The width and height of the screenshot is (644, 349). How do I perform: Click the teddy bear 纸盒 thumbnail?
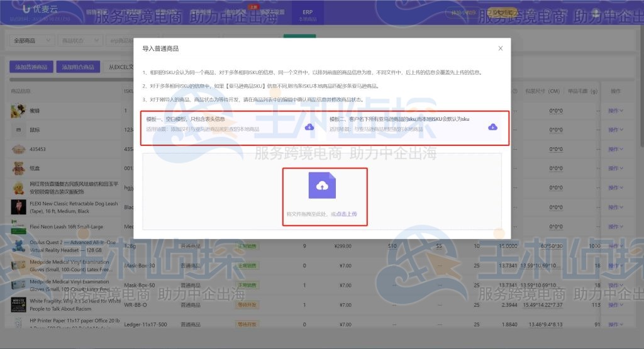(18, 169)
